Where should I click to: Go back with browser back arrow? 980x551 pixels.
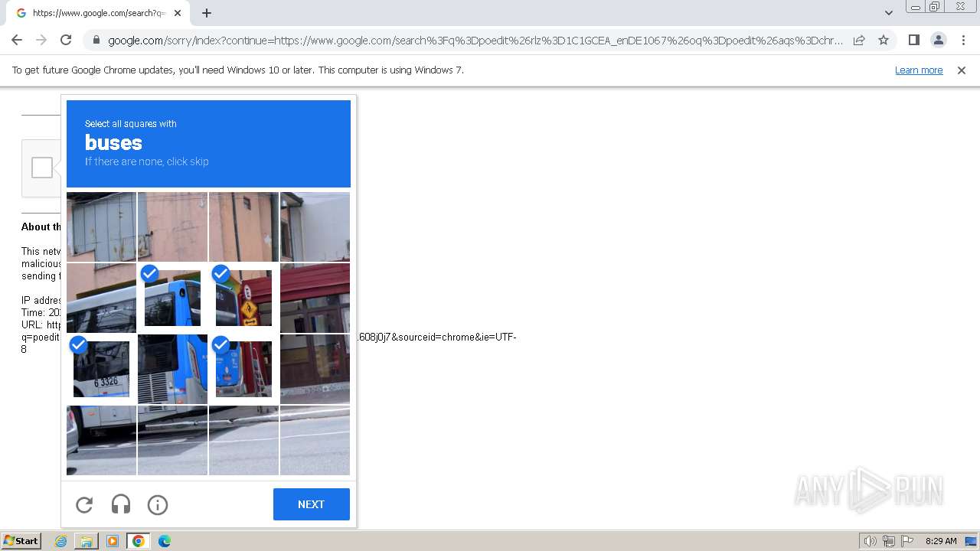pos(17,40)
